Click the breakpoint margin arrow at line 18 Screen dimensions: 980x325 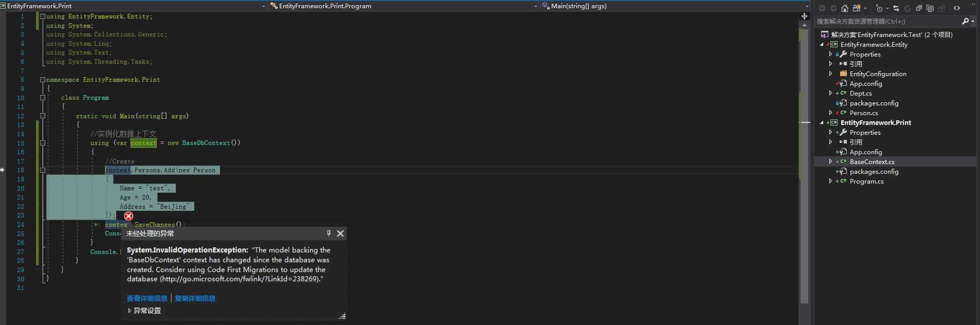coord(3,170)
